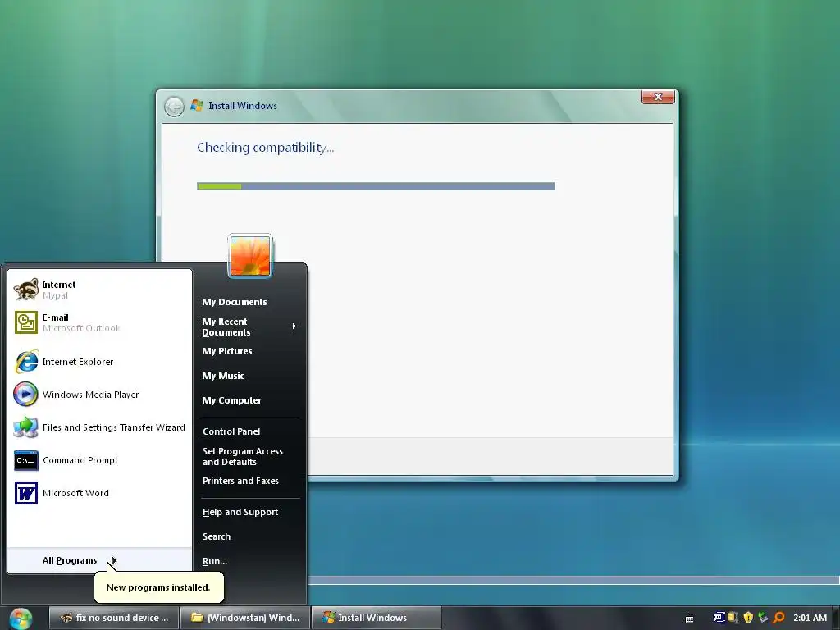Viewport: 840px width, 630px height.
Task: Click the Start orb button
Action: (x=21, y=619)
